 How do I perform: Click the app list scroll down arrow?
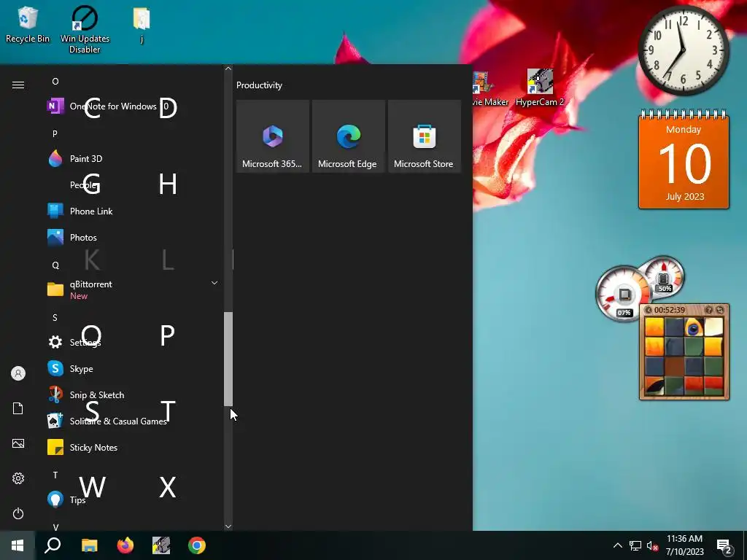[228, 526]
